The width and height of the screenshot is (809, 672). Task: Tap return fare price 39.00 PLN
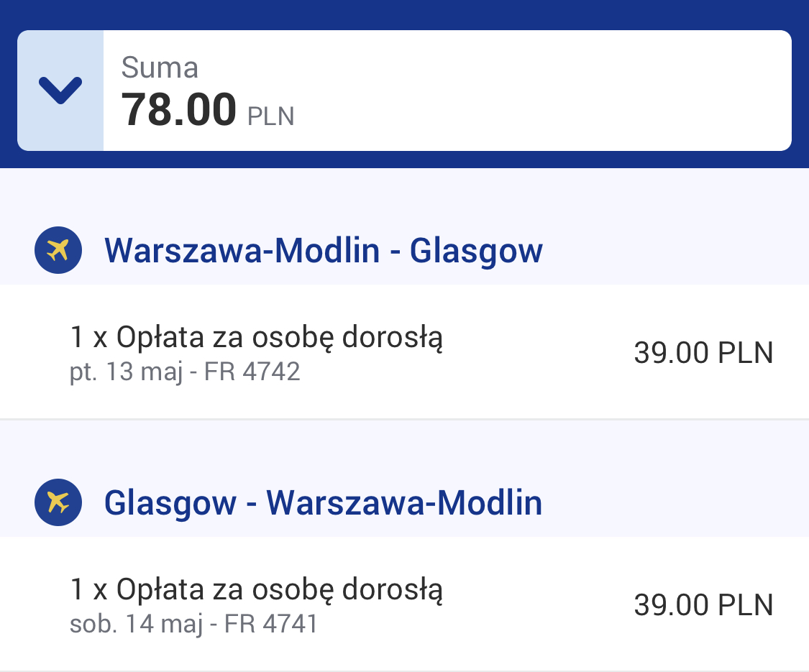click(704, 605)
